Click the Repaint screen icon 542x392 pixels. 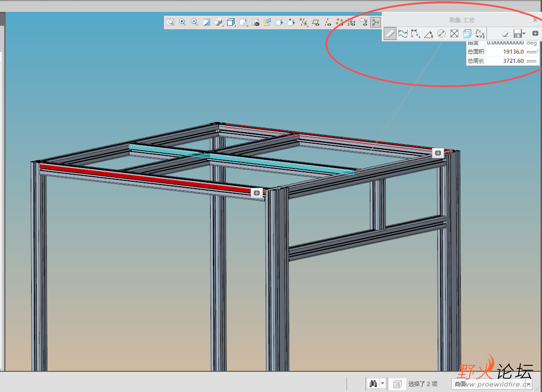coord(207,22)
